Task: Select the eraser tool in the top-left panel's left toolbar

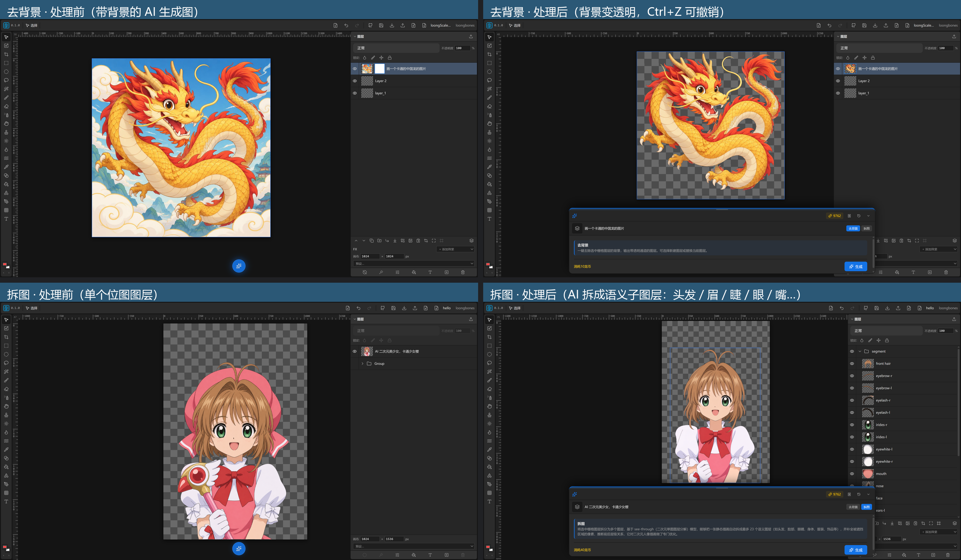Action: (x=6, y=106)
